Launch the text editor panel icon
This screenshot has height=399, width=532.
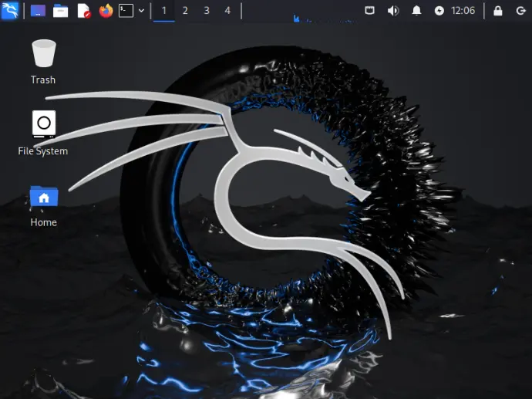point(83,11)
